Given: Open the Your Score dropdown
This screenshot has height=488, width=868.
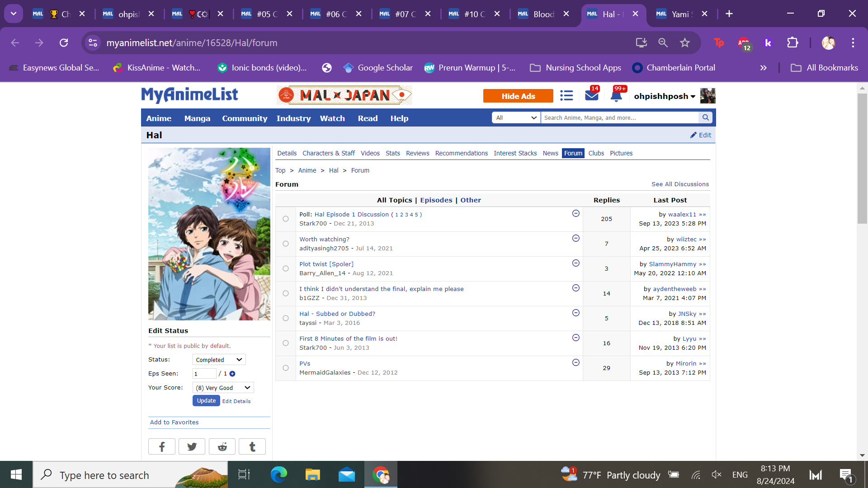Looking at the screenshot, I should 223,388.
